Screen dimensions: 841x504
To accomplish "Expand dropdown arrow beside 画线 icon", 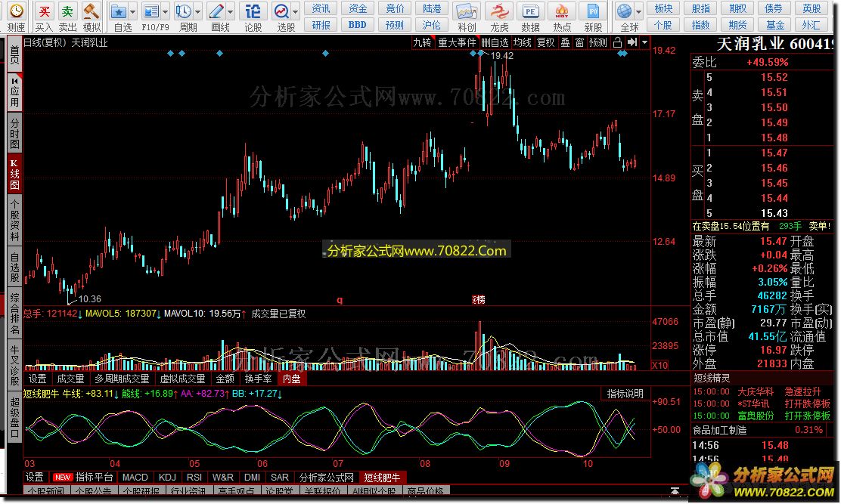I will pyautogui.click(x=231, y=11).
